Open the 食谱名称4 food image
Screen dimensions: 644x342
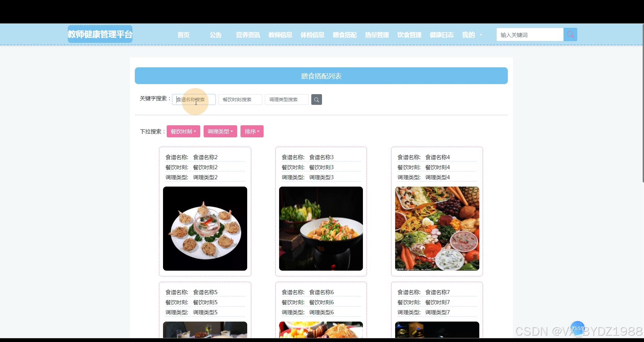437,228
